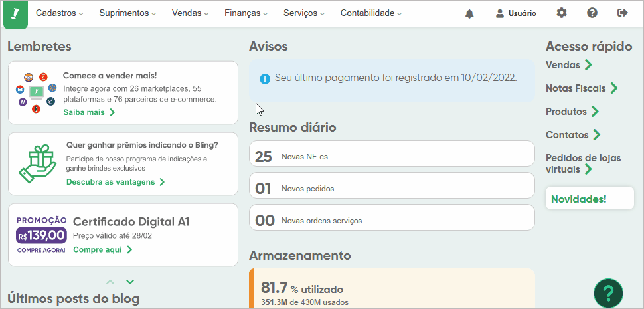The image size is (644, 309).
Task: Click the Comece a vender mais! heading
Action: tap(110, 76)
